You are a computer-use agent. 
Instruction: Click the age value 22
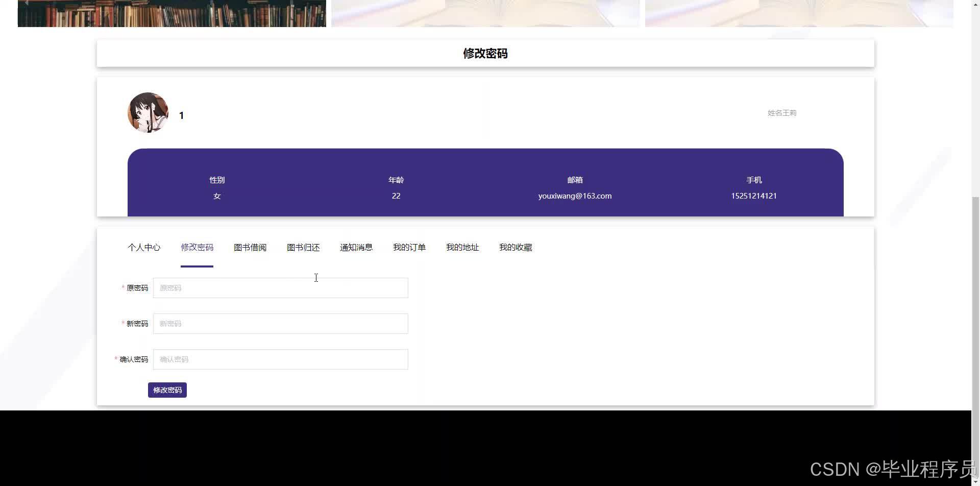tap(396, 196)
